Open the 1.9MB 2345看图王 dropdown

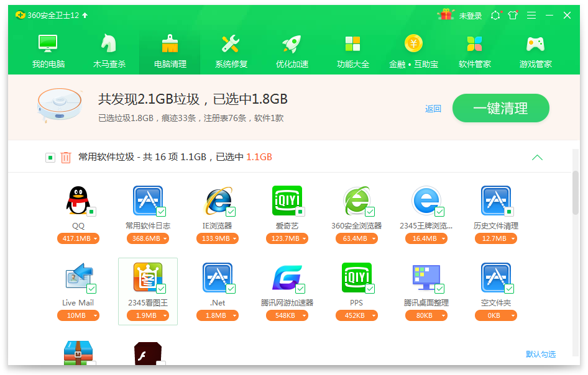[148, 315]
